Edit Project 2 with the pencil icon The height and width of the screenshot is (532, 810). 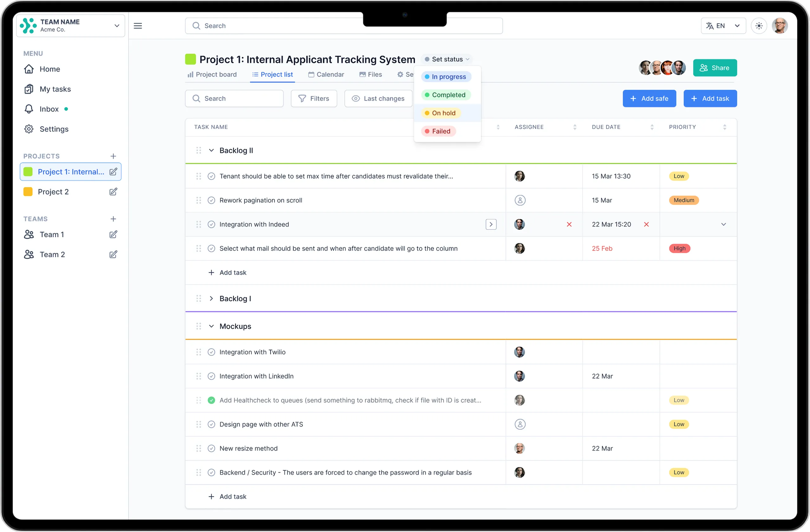click(113, 192)
